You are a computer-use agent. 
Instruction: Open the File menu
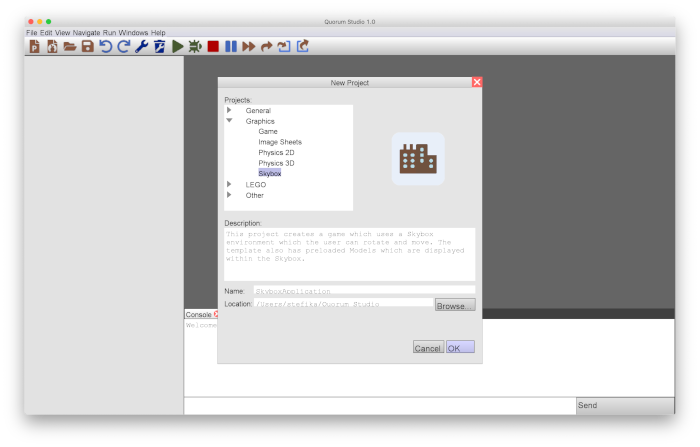[31, 33]
